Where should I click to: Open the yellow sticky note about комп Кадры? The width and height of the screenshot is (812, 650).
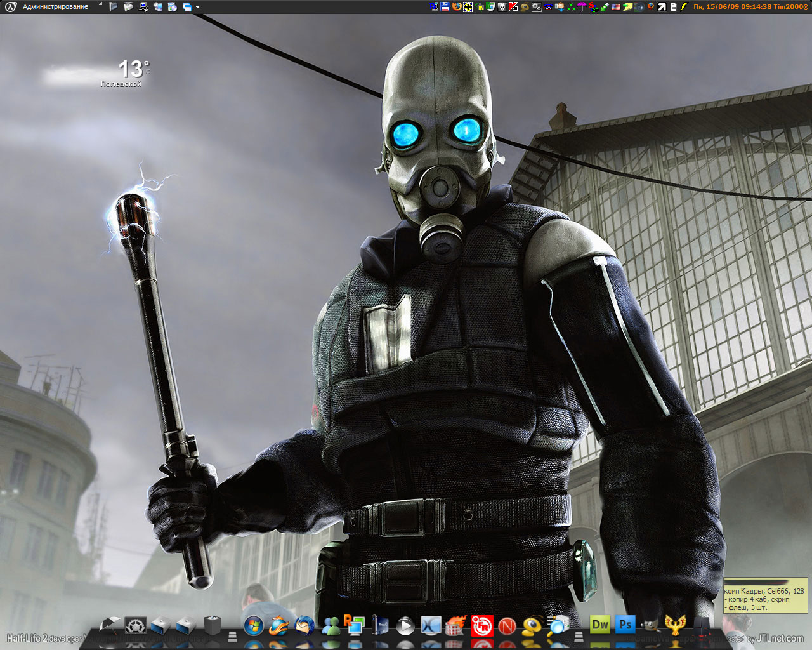tap(765, 595)
